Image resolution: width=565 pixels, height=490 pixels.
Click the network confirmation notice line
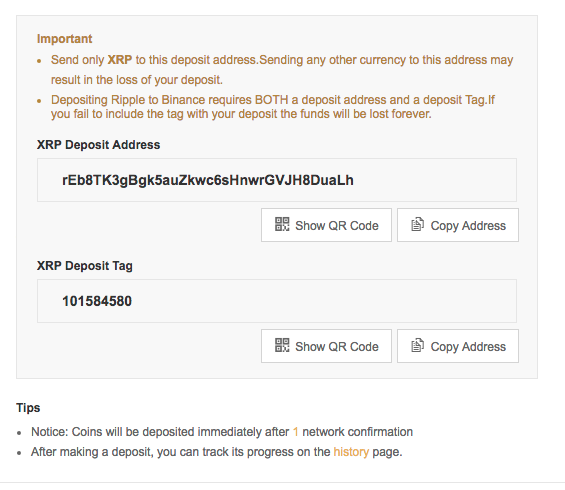click(x=222, y=432)
